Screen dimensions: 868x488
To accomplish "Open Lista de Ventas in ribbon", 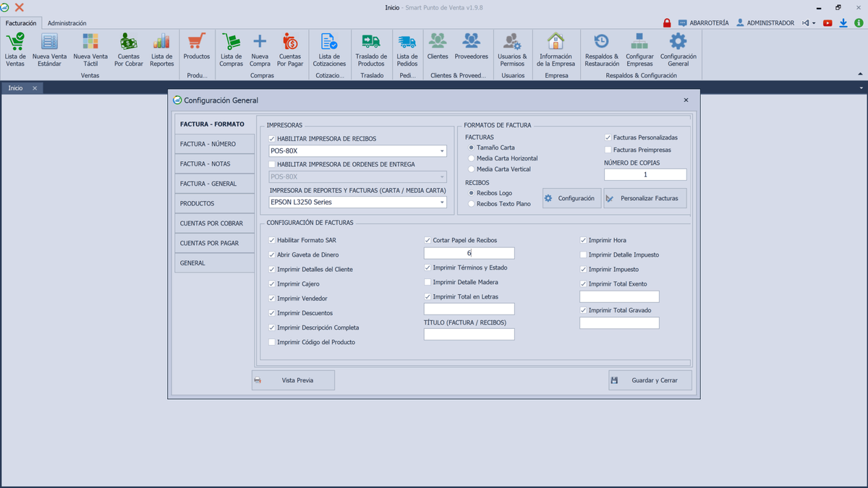I will pyautogui.click(x=15, y=50).
